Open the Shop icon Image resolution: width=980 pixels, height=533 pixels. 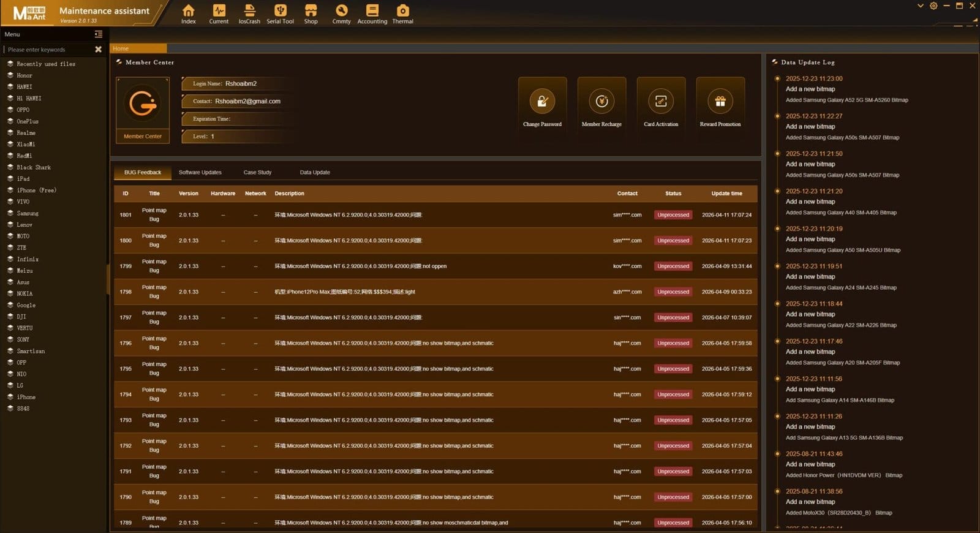(x=311, y=13)
